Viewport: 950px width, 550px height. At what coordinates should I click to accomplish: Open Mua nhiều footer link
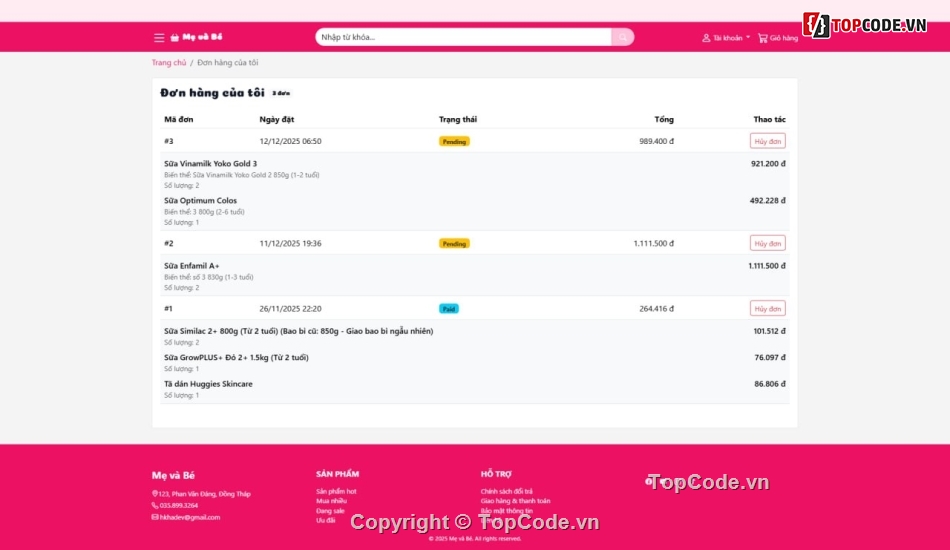pyautogui.click(x=331, y=501)
